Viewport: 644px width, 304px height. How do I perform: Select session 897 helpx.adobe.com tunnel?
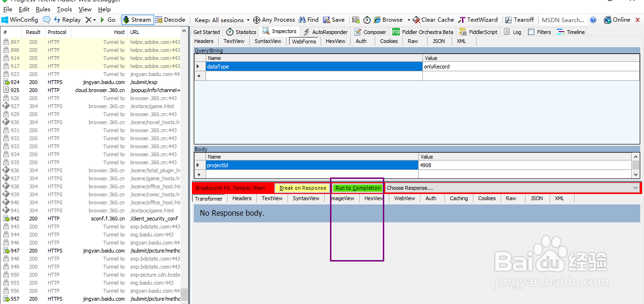pos(91,42)
